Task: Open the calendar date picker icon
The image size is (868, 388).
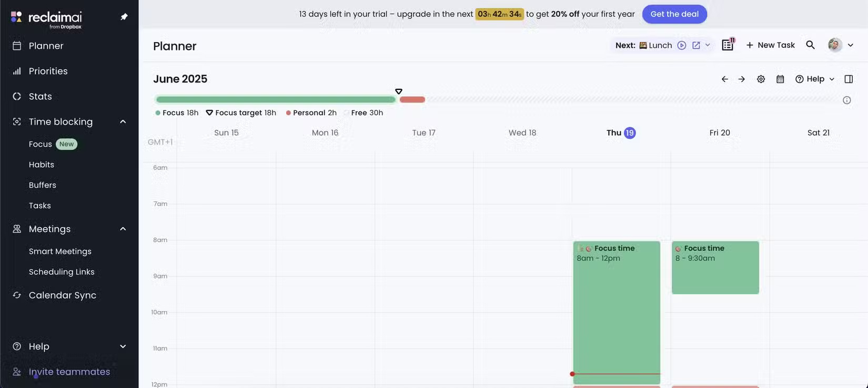Action: pos(780,79)
